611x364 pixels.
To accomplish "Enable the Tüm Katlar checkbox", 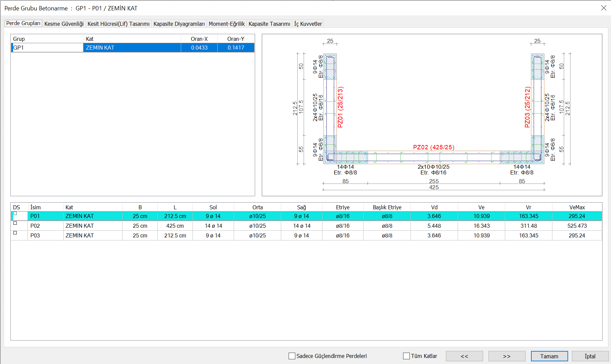I will [406, 356].
